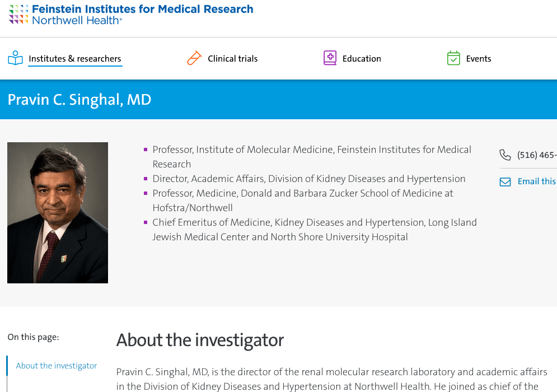The height and width of the screenshot is (392, 557).
Task: Click the email envelope icon
Action: tap(505, 181)
